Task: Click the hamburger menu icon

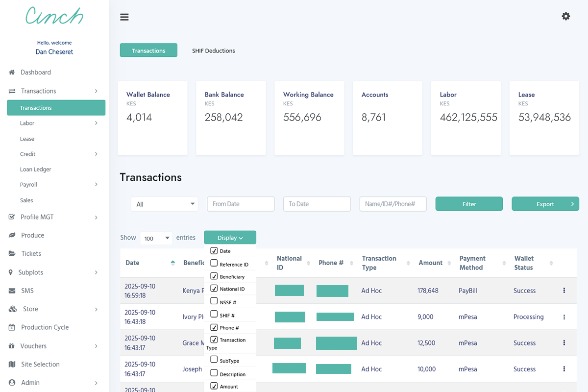Action: pos(124,17)
